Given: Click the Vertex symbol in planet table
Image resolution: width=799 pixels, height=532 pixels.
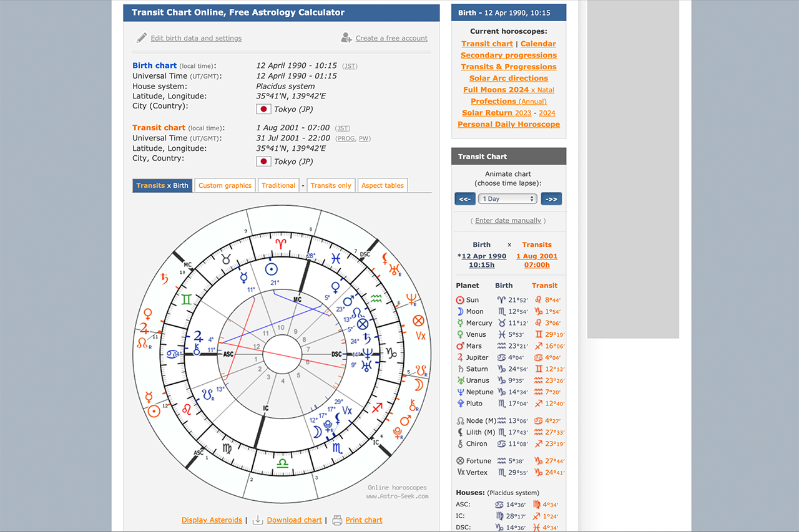Looking at the screenshot, I should 461,473.
